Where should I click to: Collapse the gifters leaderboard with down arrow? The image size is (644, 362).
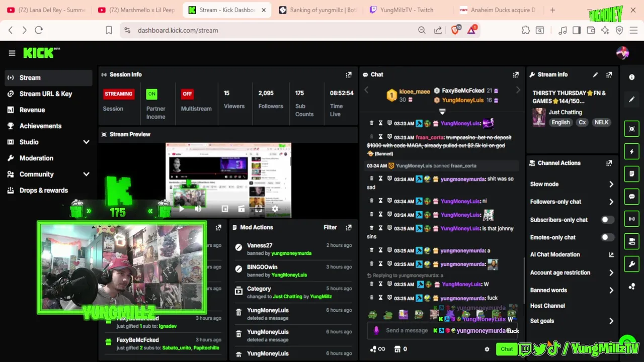(x=442, y=112)
